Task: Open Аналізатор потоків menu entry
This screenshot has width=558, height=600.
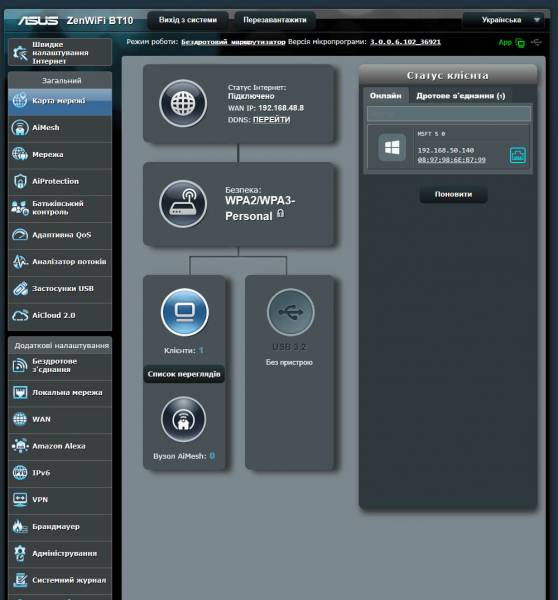Action: point(60,262)
